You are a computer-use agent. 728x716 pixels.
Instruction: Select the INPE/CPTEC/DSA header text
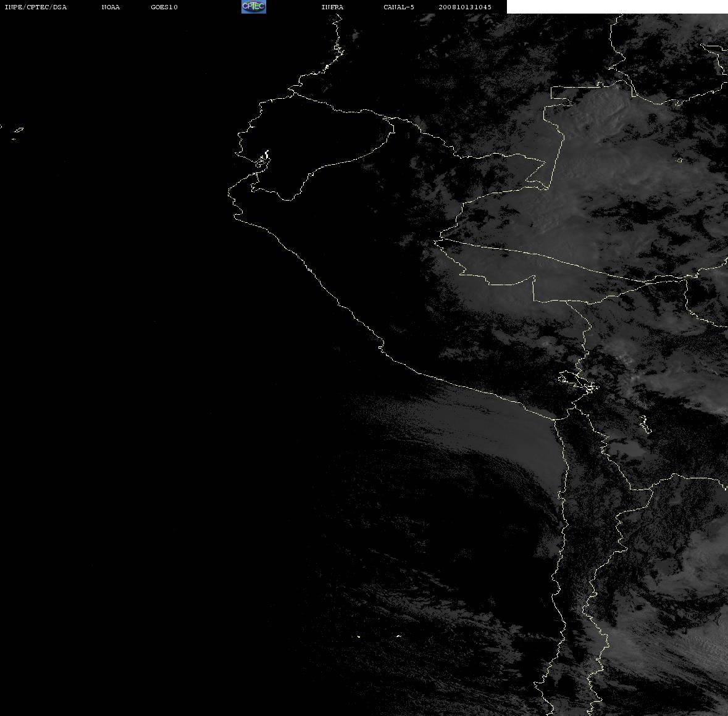[x=36, y=7]
